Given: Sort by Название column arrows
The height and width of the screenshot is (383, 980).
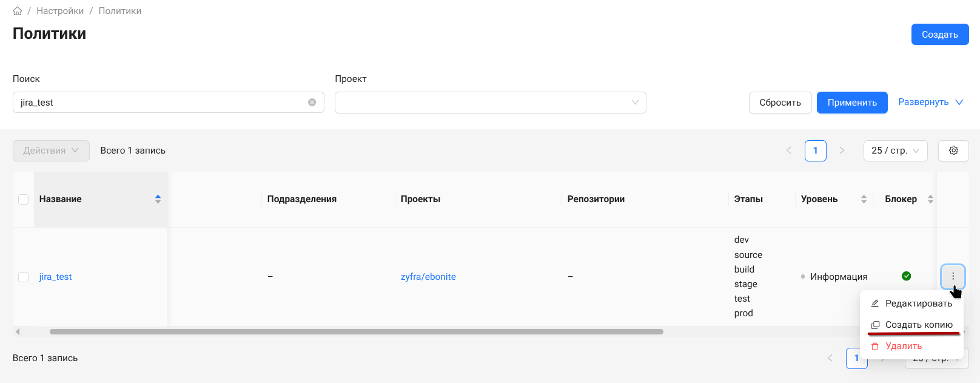Looking at the screenshot, I should tap(158, 199).
